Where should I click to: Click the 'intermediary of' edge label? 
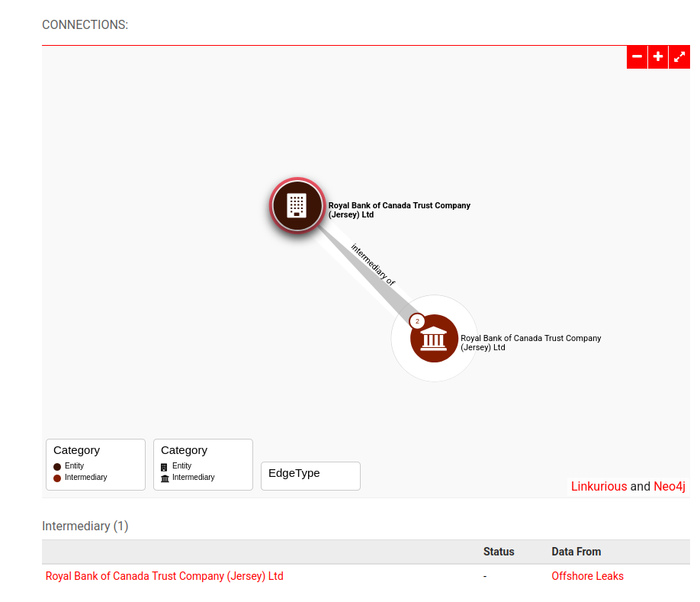click(373, 265)
